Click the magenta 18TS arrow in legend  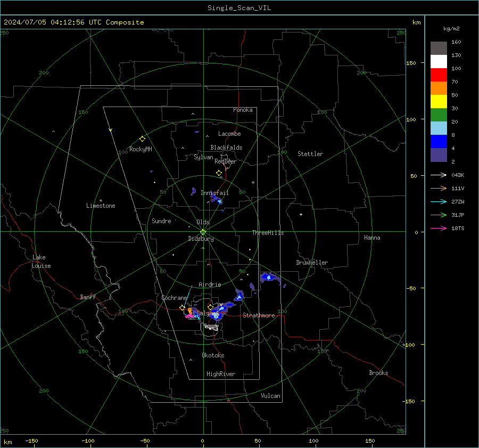coord(439,228)
